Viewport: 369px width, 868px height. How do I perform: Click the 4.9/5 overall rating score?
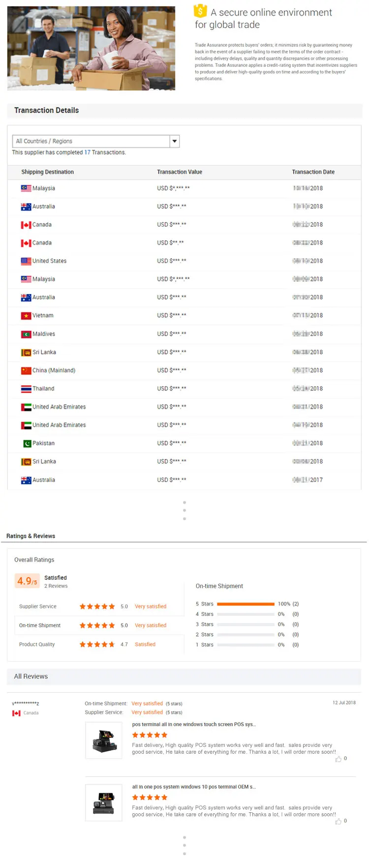pos(27,581)
